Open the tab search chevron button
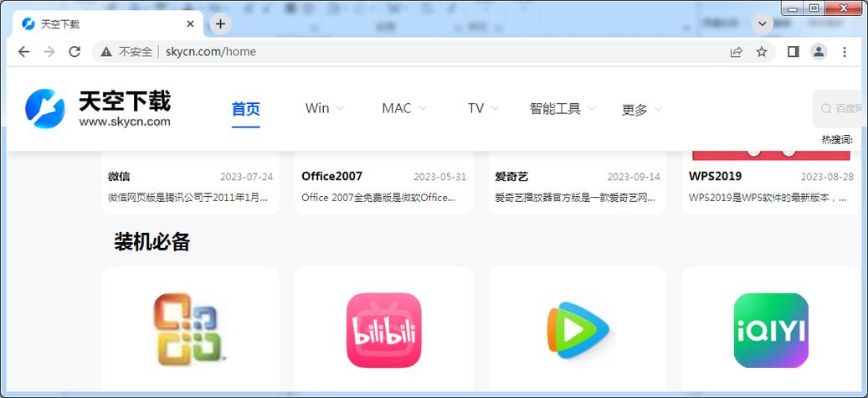The width and height of the screenshot is (868, 398). tap(763, 23)
